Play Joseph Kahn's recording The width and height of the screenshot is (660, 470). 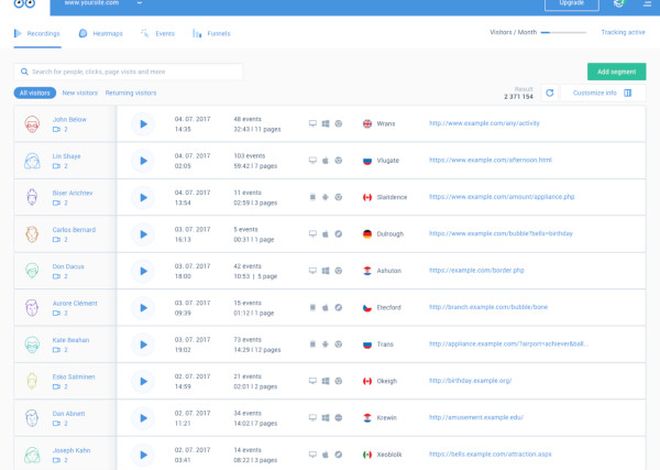pos(143,455)
